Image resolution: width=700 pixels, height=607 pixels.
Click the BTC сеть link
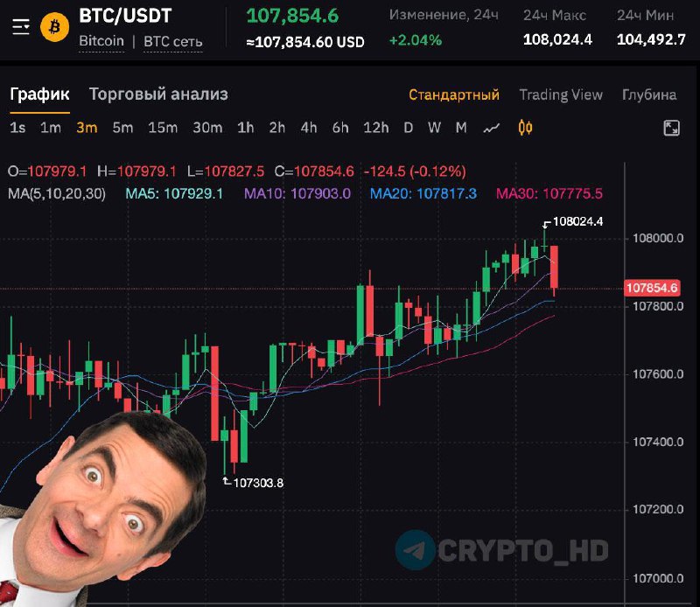[x=172, y=41]
